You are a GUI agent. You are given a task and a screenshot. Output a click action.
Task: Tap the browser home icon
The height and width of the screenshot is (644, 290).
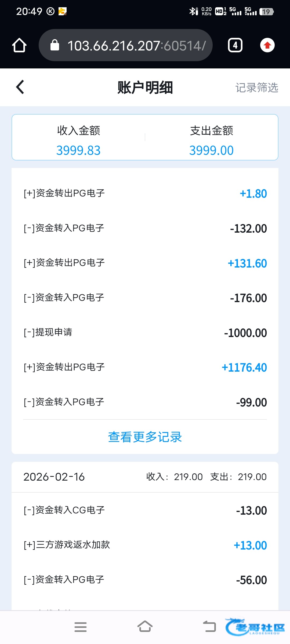(19, 45)
